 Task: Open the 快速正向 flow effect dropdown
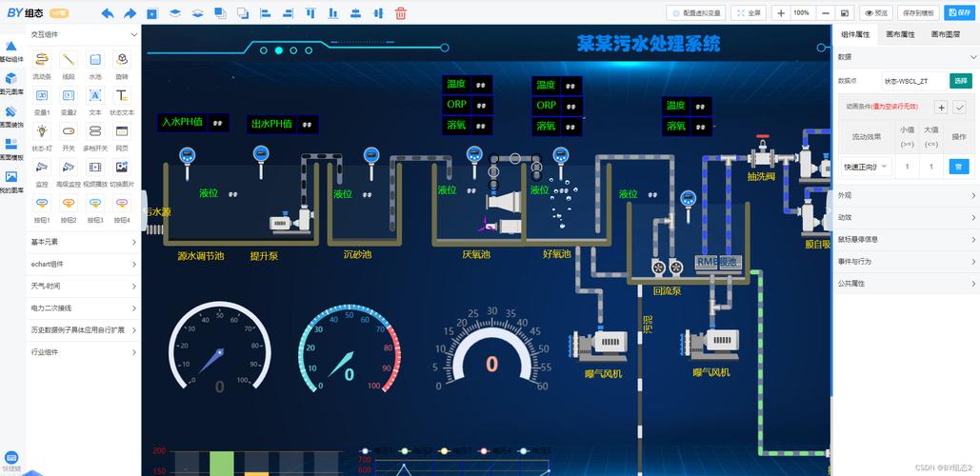point(867,167)
